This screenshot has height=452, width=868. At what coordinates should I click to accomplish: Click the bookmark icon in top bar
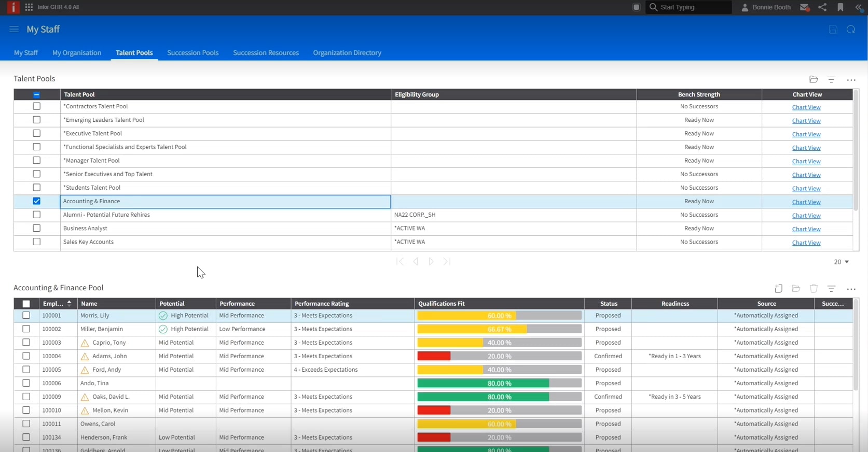[x=841, y=7]
